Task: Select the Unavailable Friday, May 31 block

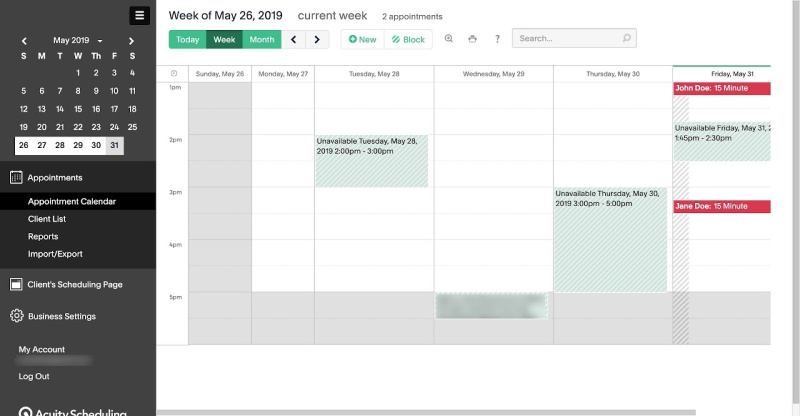Action: point(722,141)
